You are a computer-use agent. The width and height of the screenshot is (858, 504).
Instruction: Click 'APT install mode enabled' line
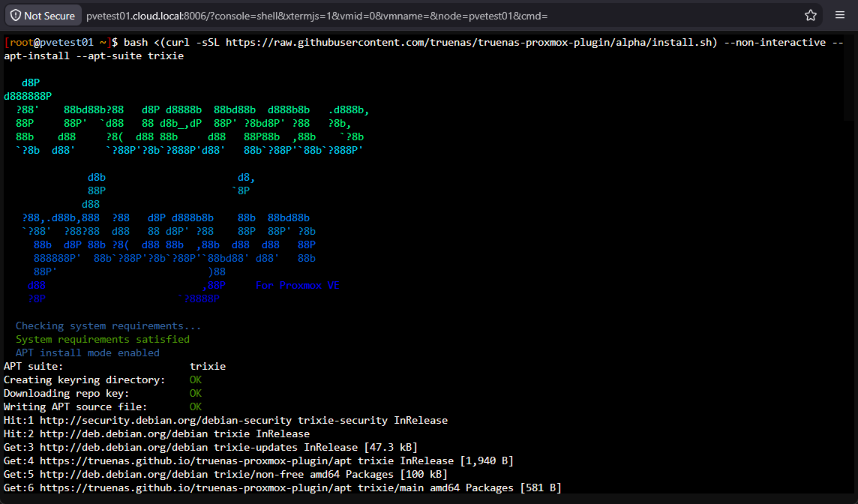pyautogui.click(x=88, y=353)
